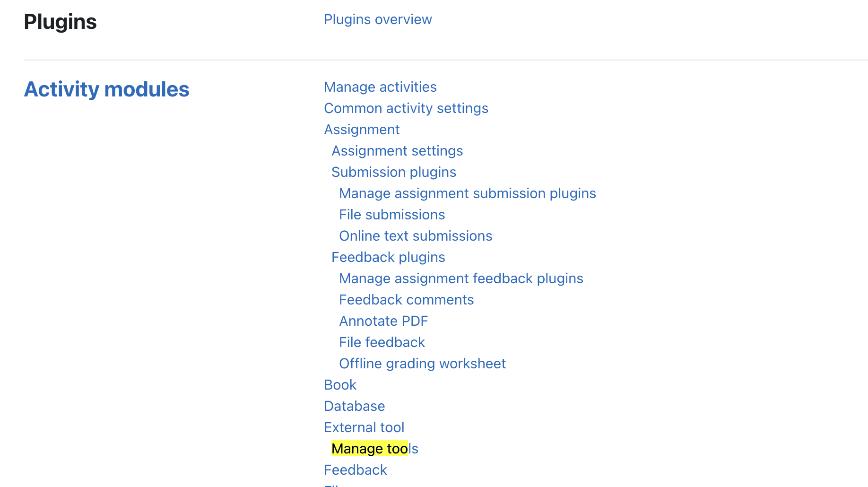
Task: Select the File feedback link
Action: coord(382,342)
